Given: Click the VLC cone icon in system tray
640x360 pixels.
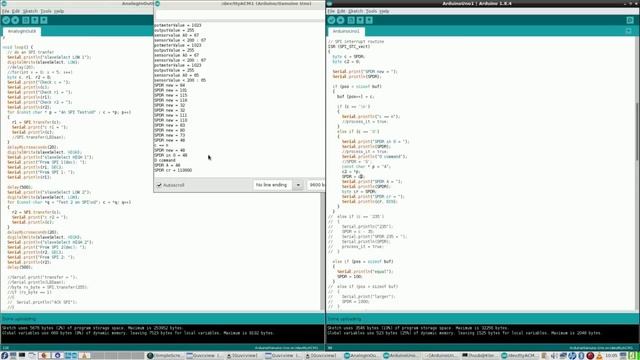Looking at the screenshot, I should [x=599, y=356].
